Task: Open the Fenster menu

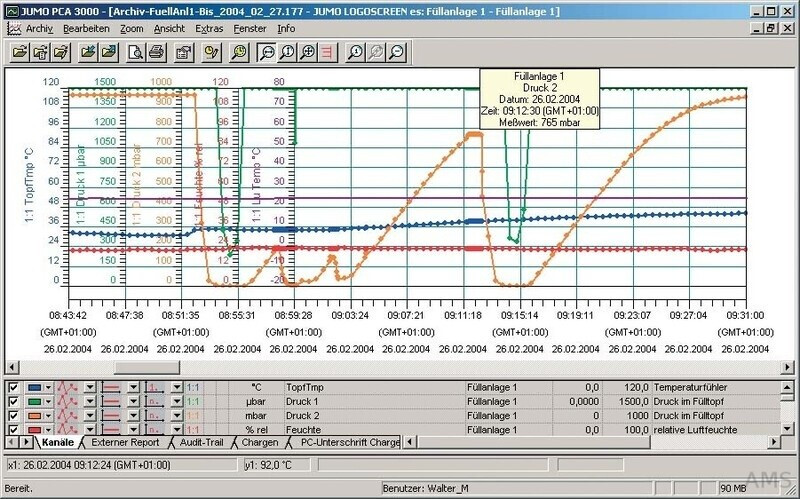Action: click(250, 29)
